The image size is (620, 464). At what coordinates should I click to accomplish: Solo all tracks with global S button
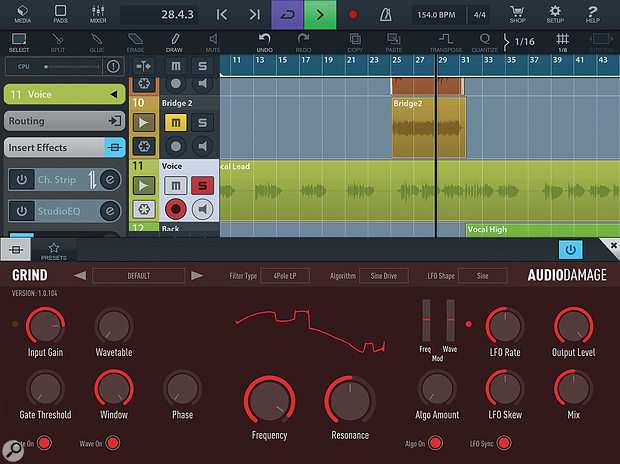(202, 66)
